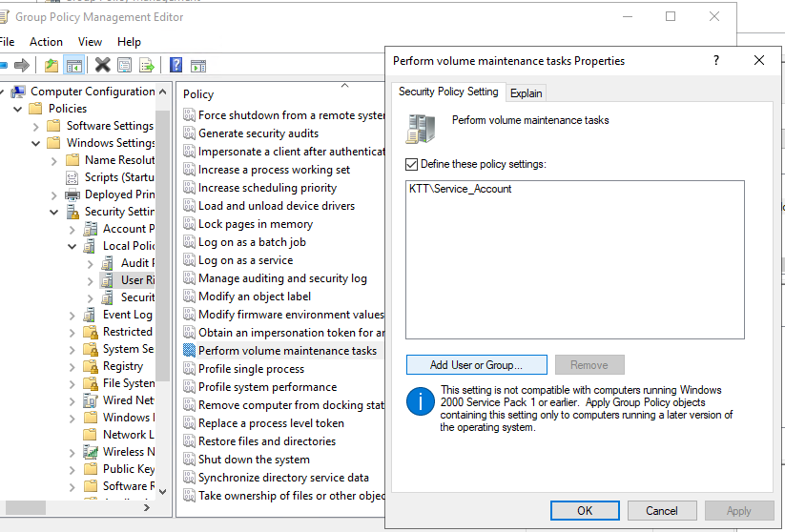Click the blue information icon in dialog
This screenshot has height=532, width=785.
(x=420, y=401)
